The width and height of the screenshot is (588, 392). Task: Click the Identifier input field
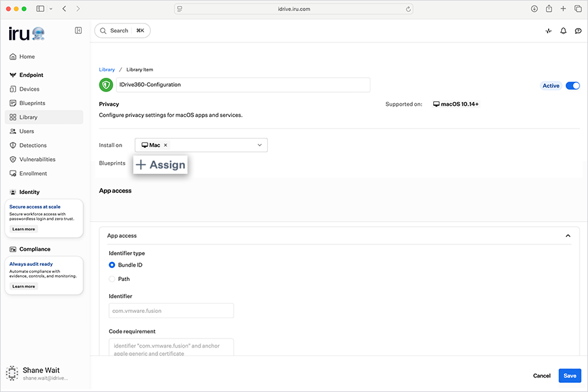click(x=171, y=311)
